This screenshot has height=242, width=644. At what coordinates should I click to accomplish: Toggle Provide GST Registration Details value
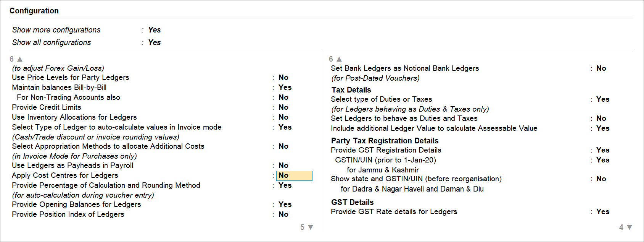pyautogui.click(x=603, y=150)
